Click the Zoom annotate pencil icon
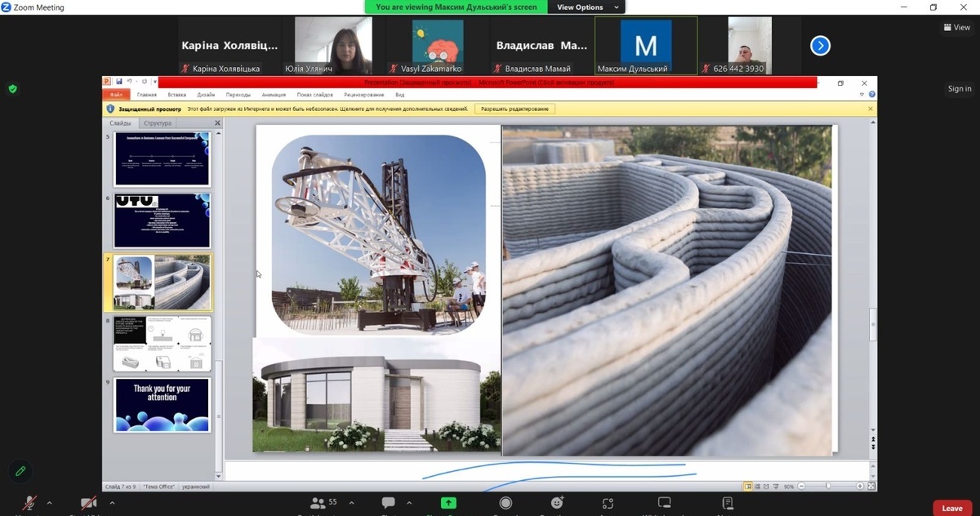Viewport: 980px width, 516px height. pos(20,471)
